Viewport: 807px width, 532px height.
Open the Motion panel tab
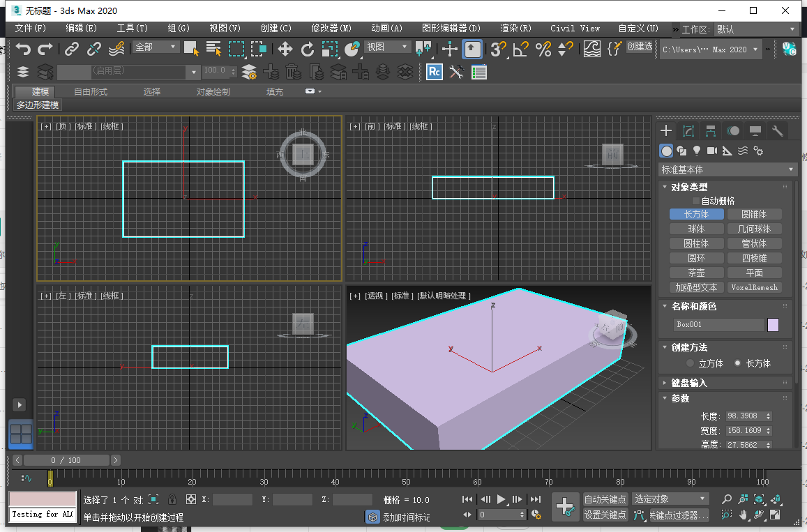tap(733, 130)
